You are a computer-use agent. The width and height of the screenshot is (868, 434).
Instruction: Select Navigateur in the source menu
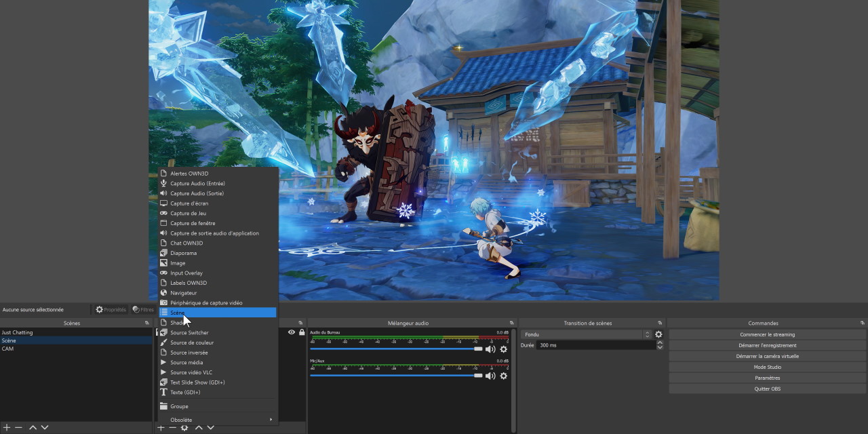(183, 293)
